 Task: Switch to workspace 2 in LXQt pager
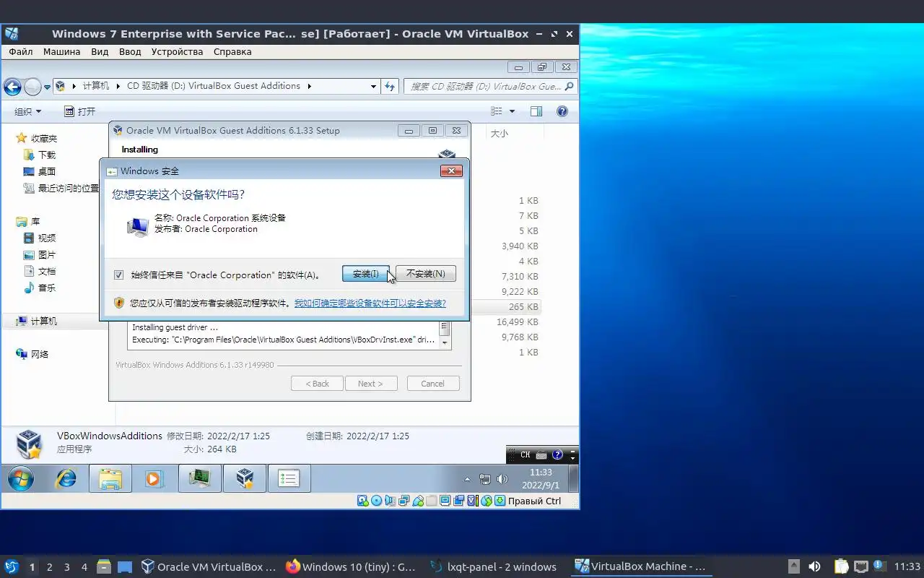(x=49, y=567)
